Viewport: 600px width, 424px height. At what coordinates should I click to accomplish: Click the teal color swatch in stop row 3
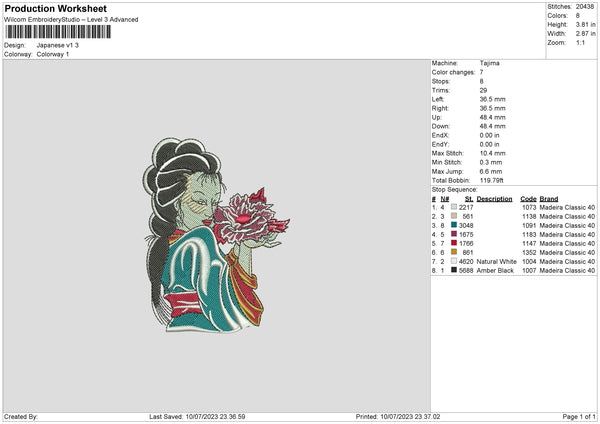454,225
